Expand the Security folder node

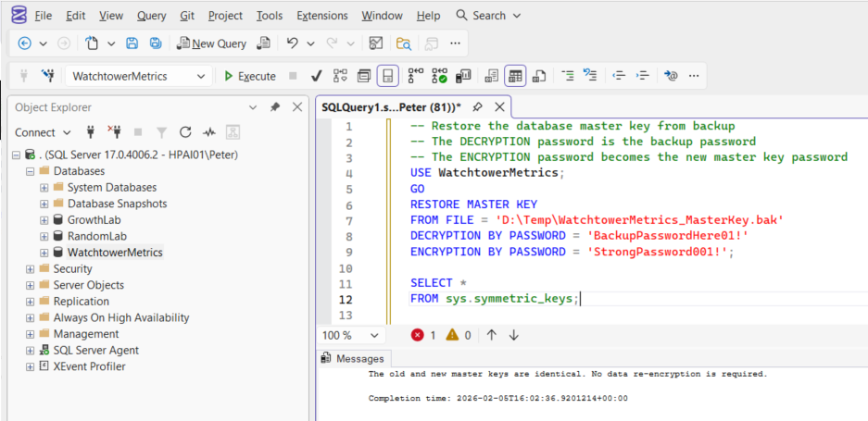pyautogui.click(x=30, y=269)
